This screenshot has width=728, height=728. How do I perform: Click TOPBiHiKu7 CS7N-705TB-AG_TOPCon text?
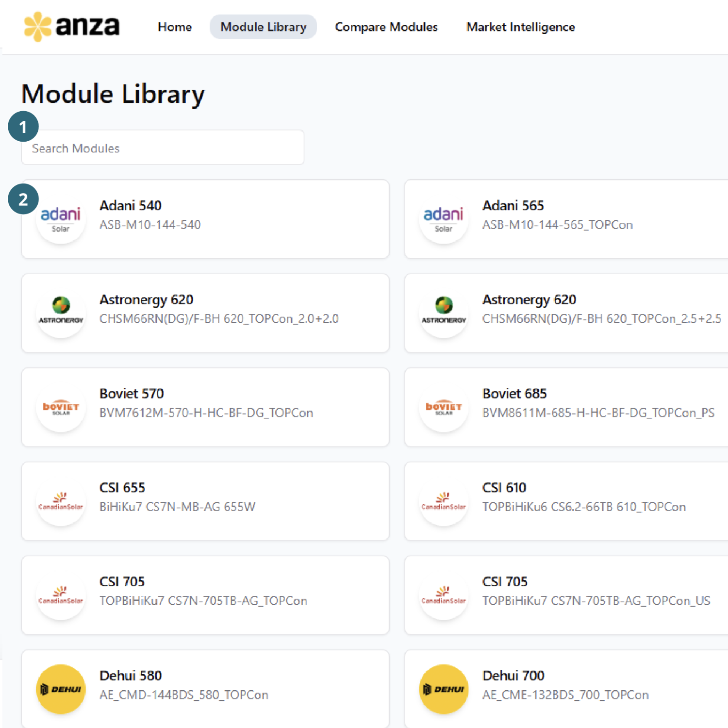click(203, 601)
